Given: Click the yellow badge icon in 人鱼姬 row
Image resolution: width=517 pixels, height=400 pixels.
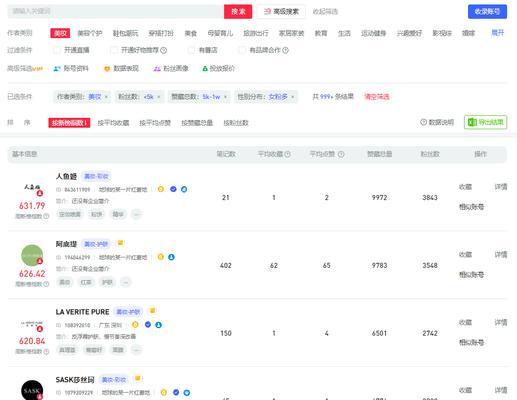Looking at the screenshot, I should 161,189.
